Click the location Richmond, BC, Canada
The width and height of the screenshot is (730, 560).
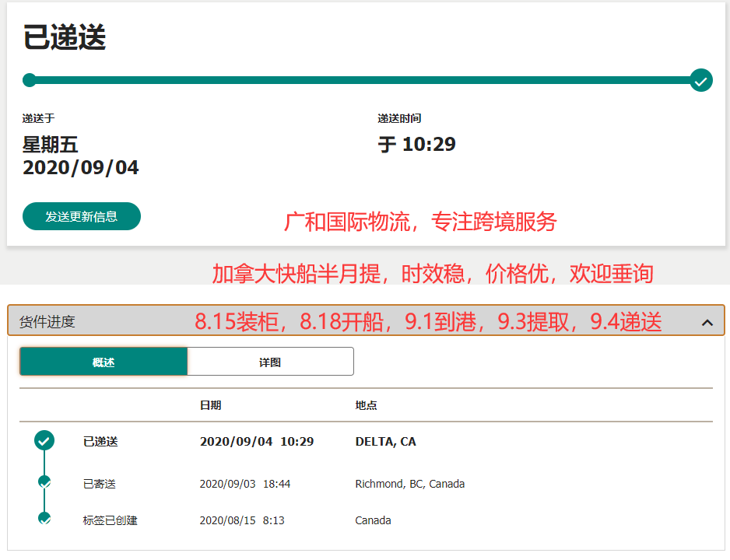pos(409,484)
